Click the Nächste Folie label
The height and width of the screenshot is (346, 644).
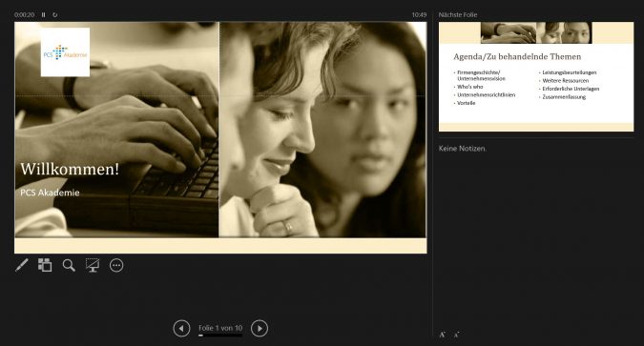point(458,15)
